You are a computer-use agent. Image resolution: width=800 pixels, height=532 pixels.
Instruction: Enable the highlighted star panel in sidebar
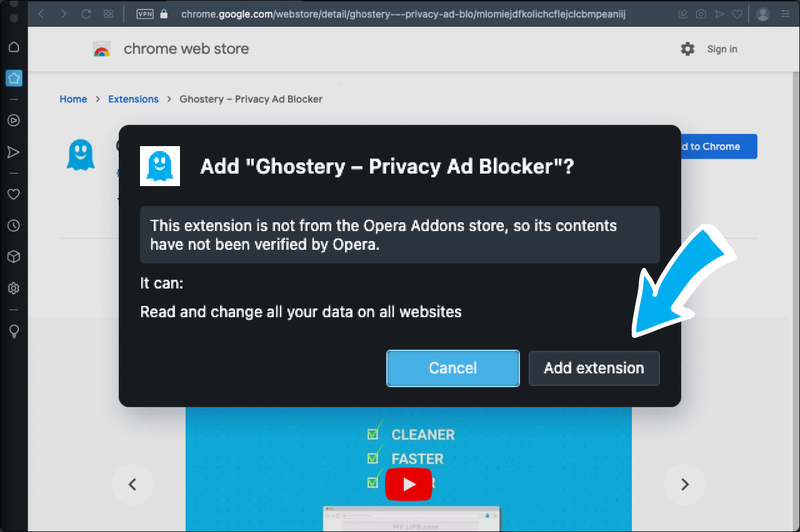pos(14,78)
